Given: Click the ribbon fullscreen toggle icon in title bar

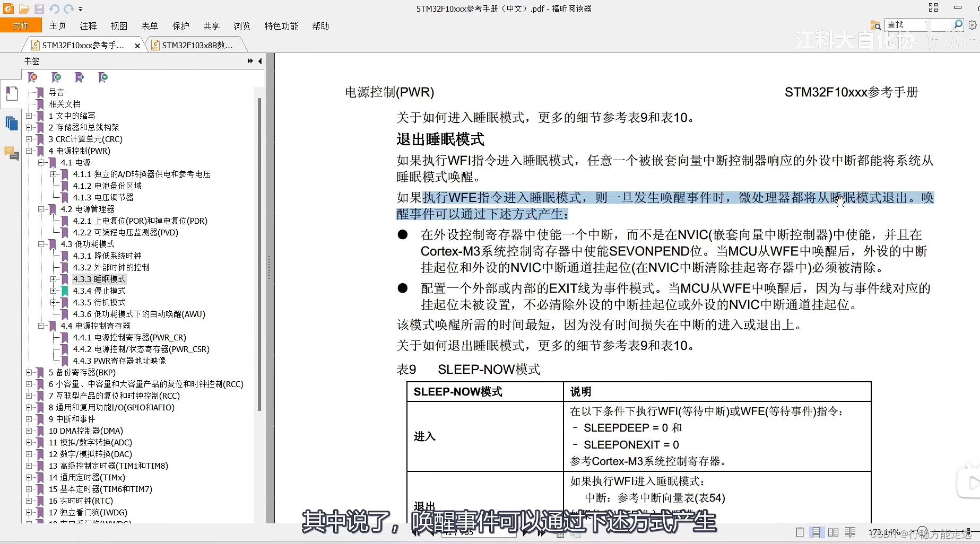Looking at the screenshot, I should [x=933, y=7].
